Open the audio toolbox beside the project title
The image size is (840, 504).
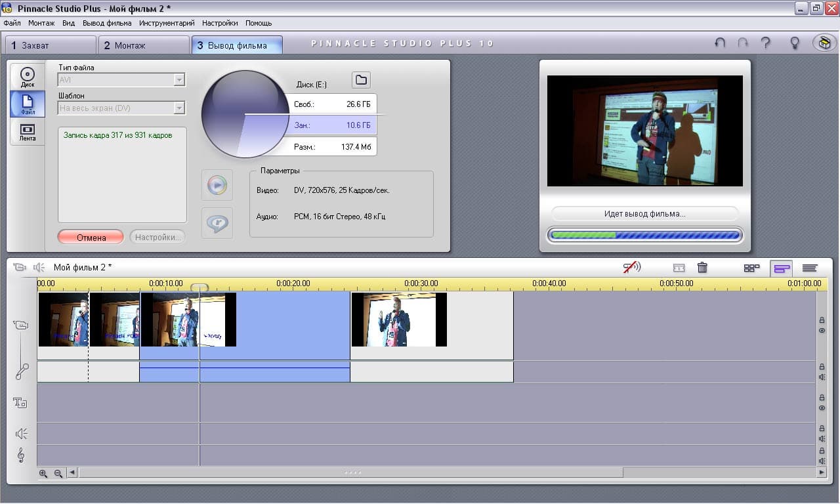(39, 267)
